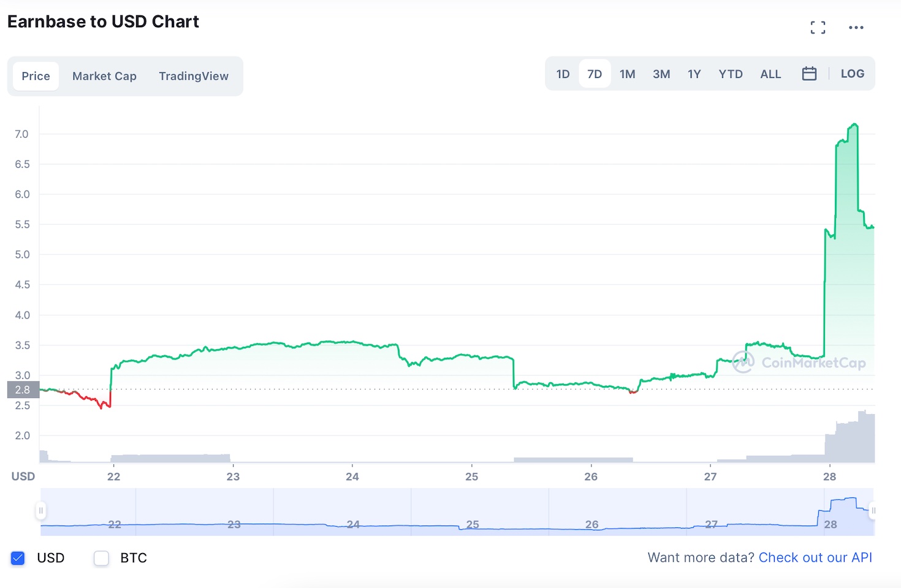Open the calendar date range picker

point(809,73)
